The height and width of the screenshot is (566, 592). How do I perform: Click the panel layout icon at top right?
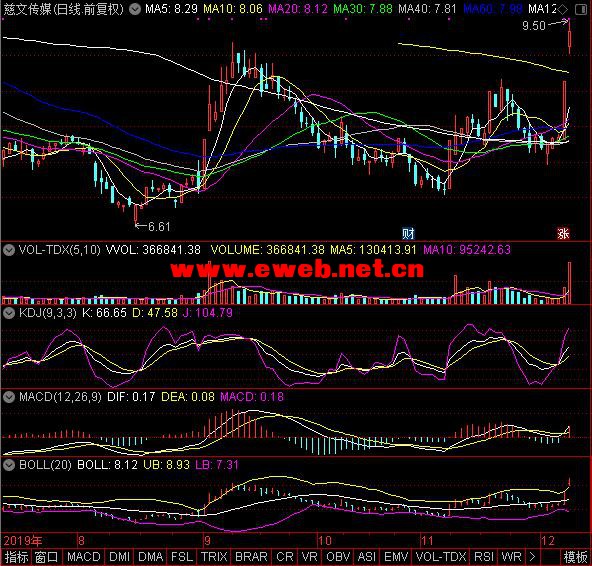tap(581, 9)
